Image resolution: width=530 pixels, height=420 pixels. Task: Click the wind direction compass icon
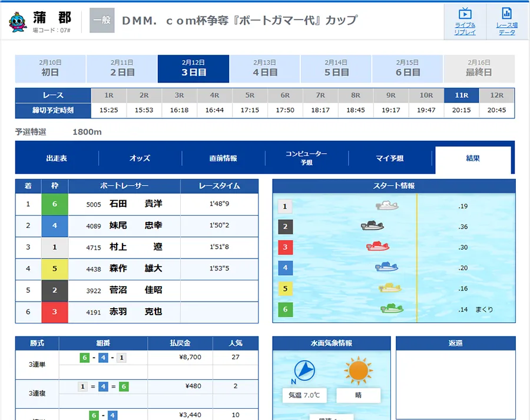point(303,370)
